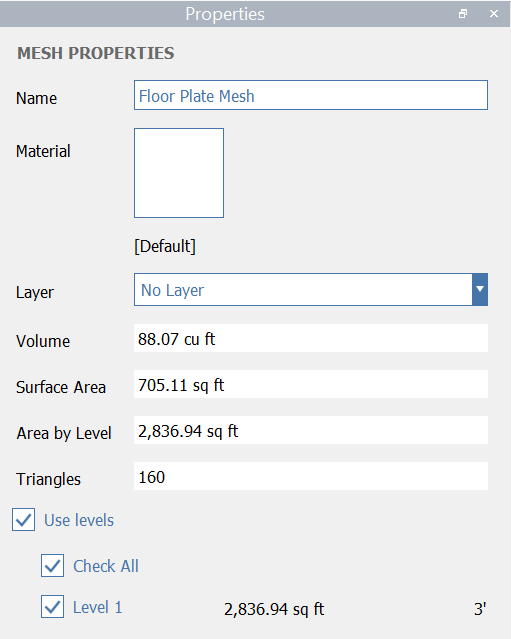Click the Use levels label
Screen dimensions: 511x639
(x=79, y=520)
